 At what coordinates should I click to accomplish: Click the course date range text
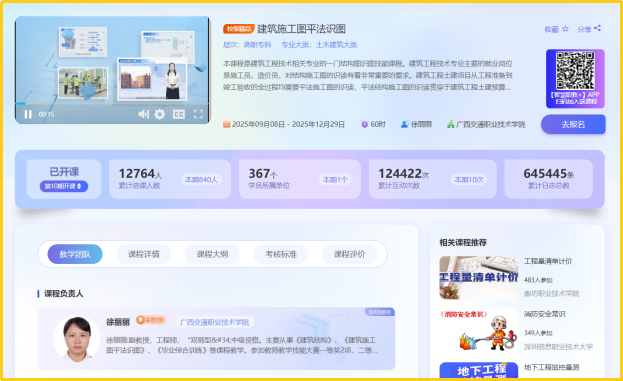[288, 124]
